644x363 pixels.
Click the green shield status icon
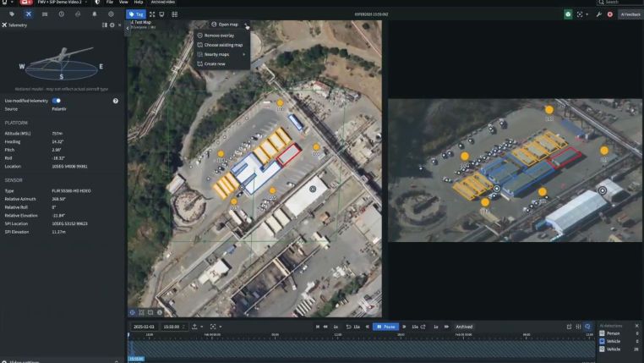coord(568,14)
